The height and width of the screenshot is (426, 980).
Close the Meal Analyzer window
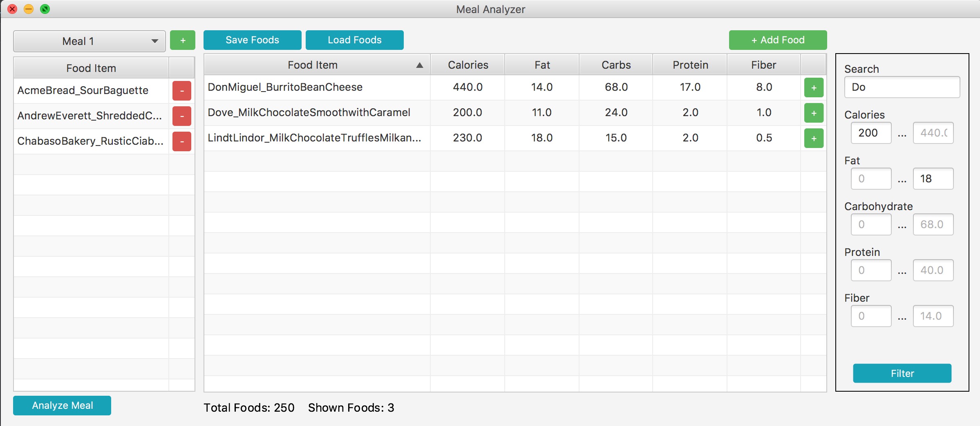pos(12,9)
